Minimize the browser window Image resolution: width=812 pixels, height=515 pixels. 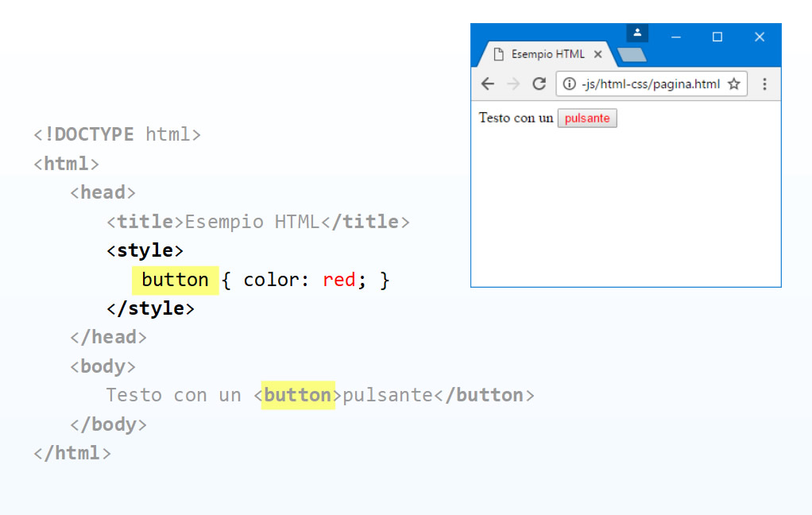[x=676, y=37]
